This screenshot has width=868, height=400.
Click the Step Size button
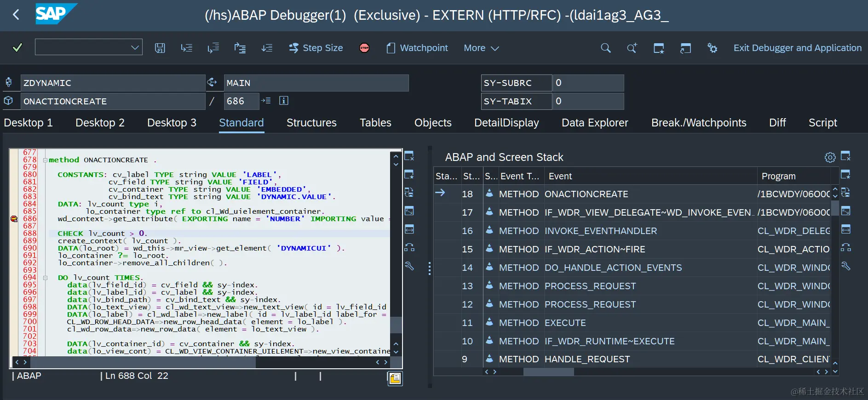(316, 48)
